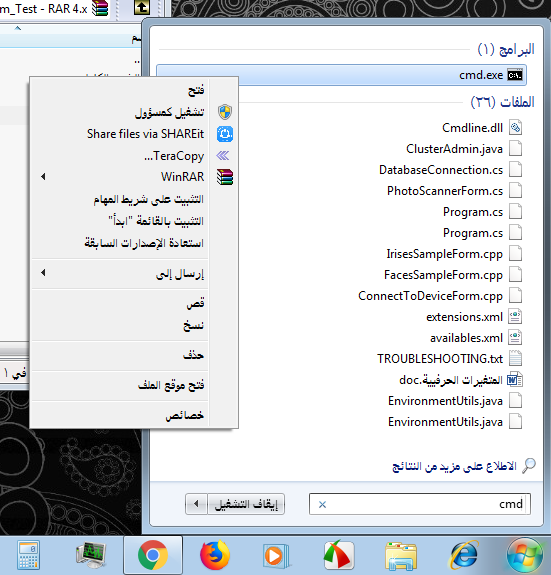Click the TeraCopy icon in context menu
Viewport: 551px width, 575px height.
[223, 156]
